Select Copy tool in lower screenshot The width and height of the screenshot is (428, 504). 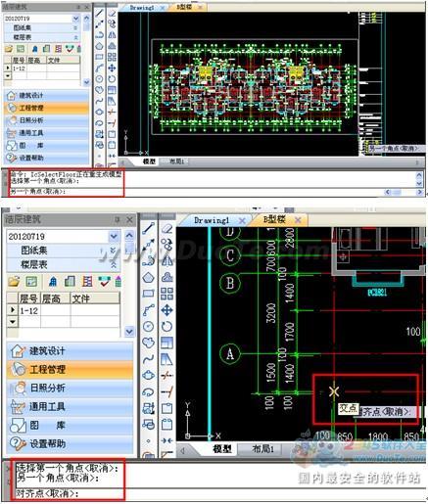tap(166, 245)
